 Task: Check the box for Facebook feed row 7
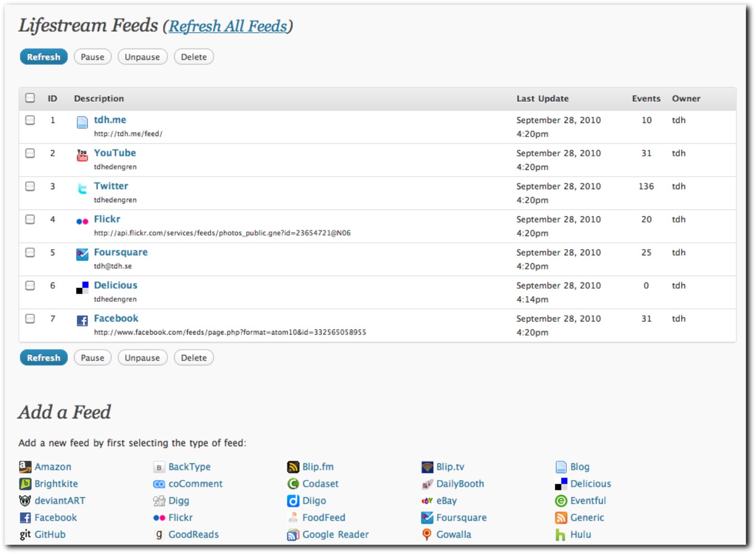[x=30, y=318]
